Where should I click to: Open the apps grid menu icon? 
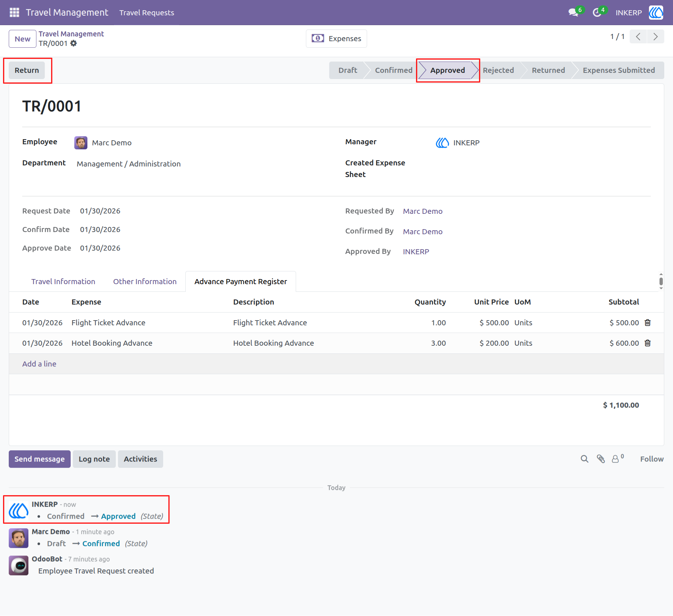[14, 12]
